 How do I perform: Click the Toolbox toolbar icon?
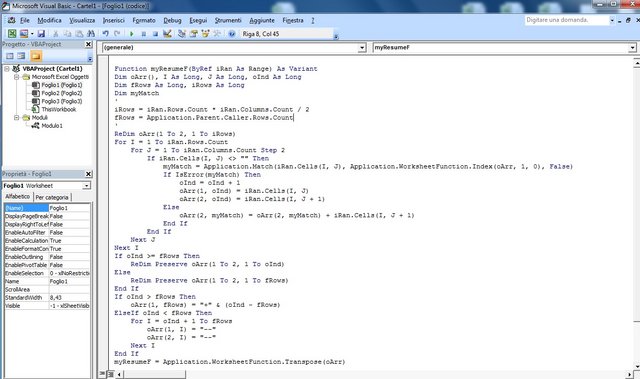[x=217, y=34]
